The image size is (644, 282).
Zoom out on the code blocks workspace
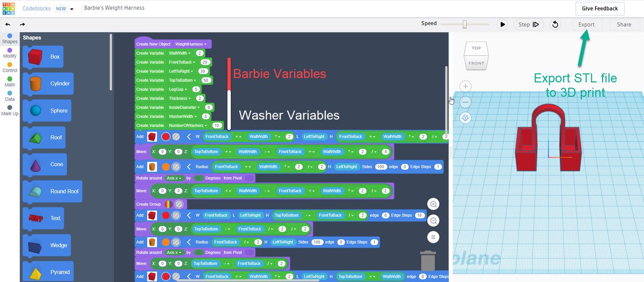point(434,220)
